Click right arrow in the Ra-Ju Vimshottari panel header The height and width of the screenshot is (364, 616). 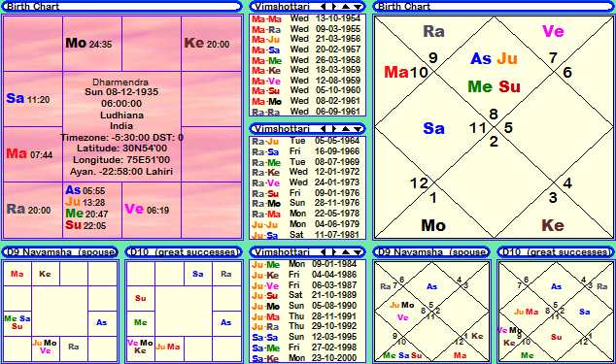[334, 129]
